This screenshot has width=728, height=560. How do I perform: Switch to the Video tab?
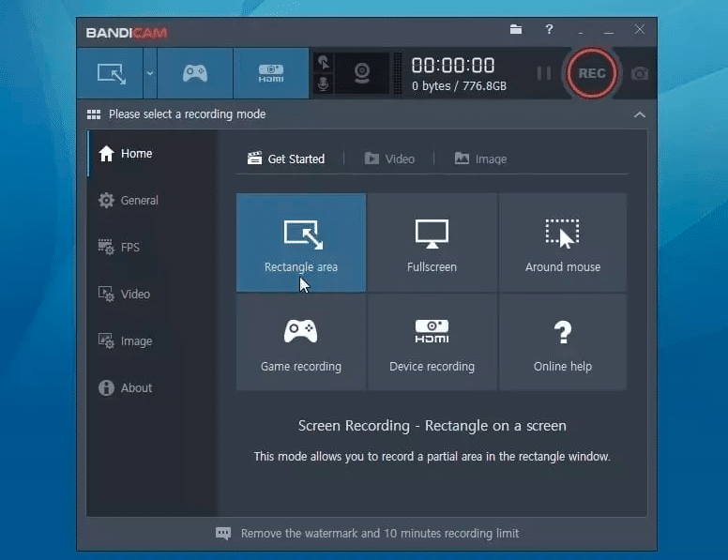pos(389,159)
